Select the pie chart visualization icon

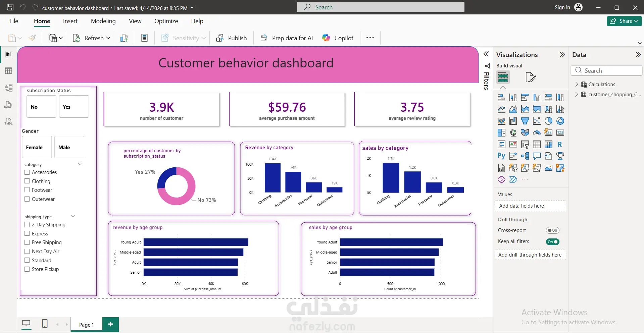[548, 121]
